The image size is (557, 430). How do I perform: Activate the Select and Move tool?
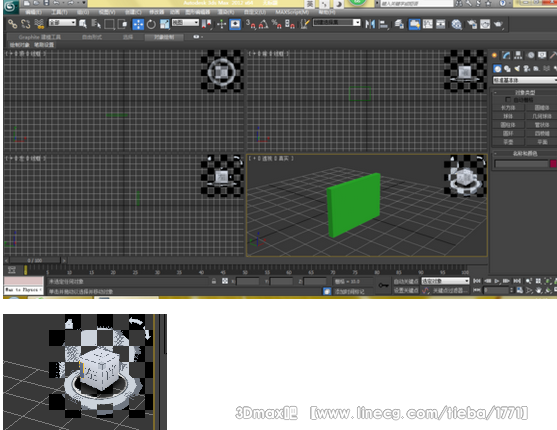click(138, 24)
